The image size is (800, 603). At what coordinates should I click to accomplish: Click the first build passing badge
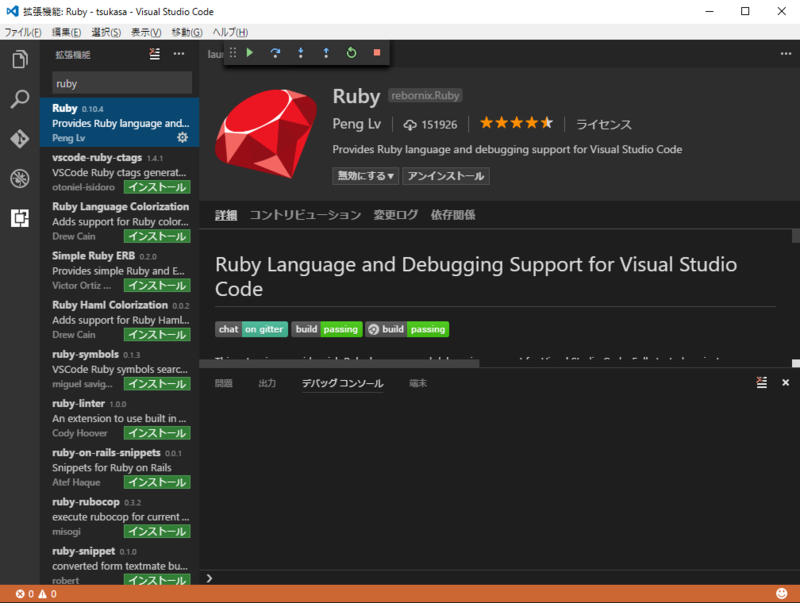pos(327,330)
